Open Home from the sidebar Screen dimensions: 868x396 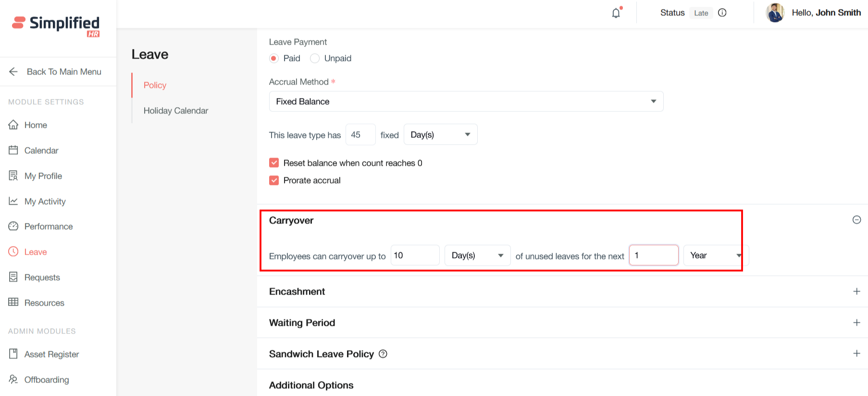click(x=36, y=125)
